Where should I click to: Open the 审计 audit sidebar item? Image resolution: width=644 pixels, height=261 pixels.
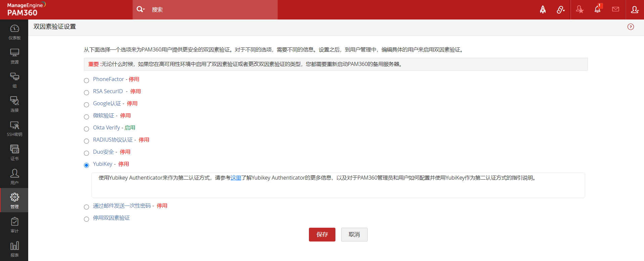(14, 225)
